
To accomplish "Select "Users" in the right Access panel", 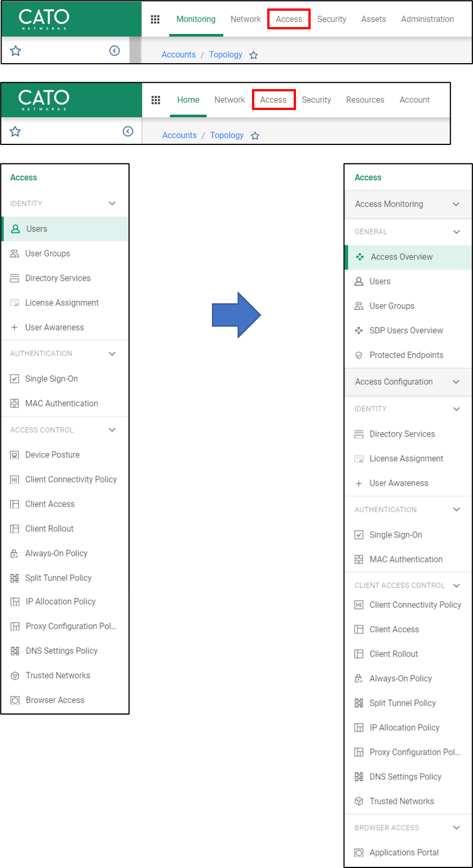I will coord(408,281).
